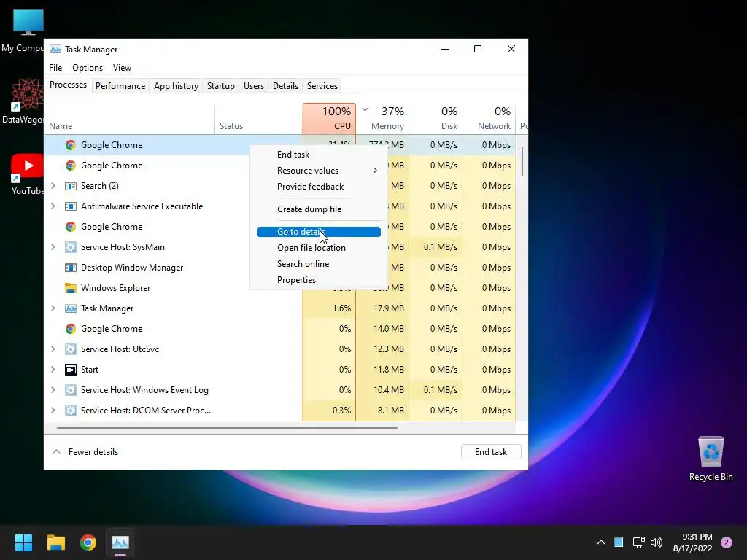The height and width of the screenshot is (560, 747).
Task: Choose Properties in context menu
Action: pyautogui.click(x=318, y=280)
